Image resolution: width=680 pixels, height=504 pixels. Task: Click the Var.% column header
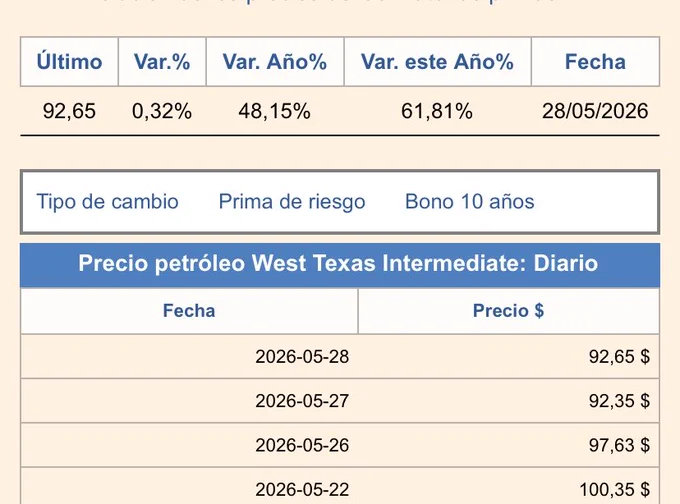[162, 62]
